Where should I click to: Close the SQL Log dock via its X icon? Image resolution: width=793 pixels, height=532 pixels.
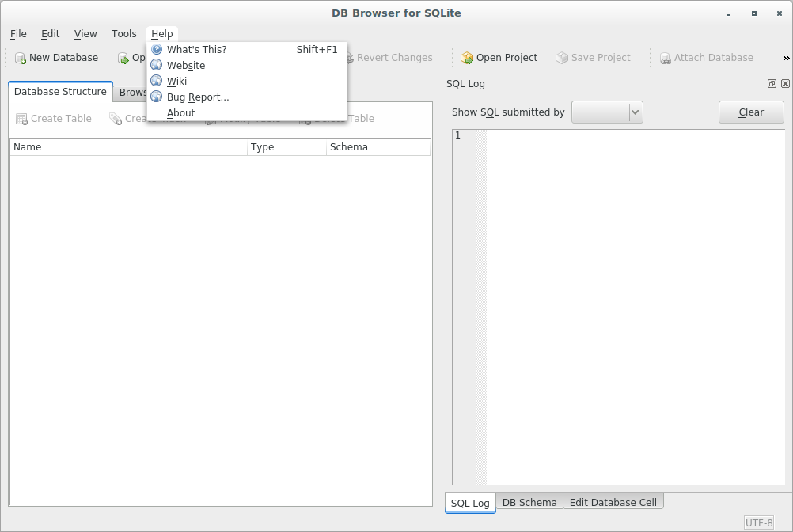coord(784,83)
